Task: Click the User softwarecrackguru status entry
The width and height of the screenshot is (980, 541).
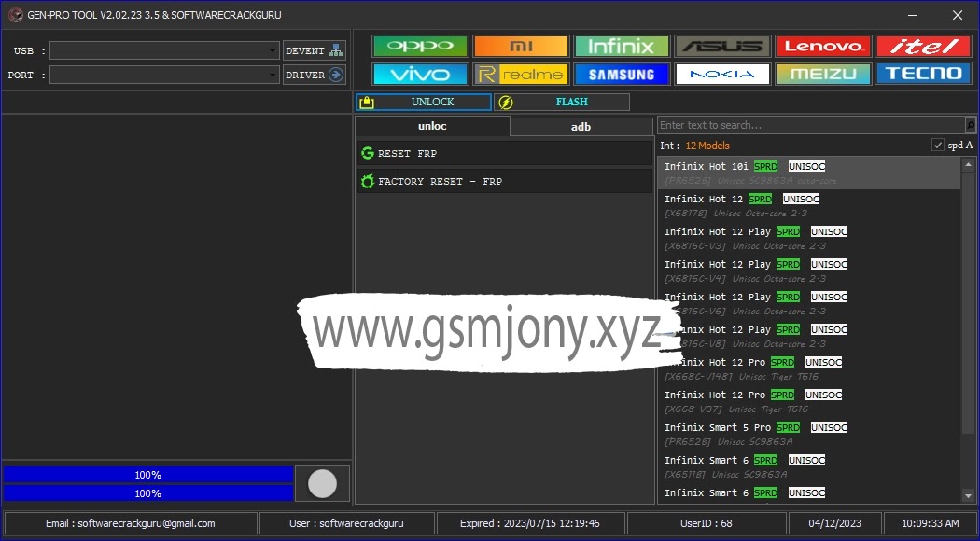Action: click(x=346, y=523)
